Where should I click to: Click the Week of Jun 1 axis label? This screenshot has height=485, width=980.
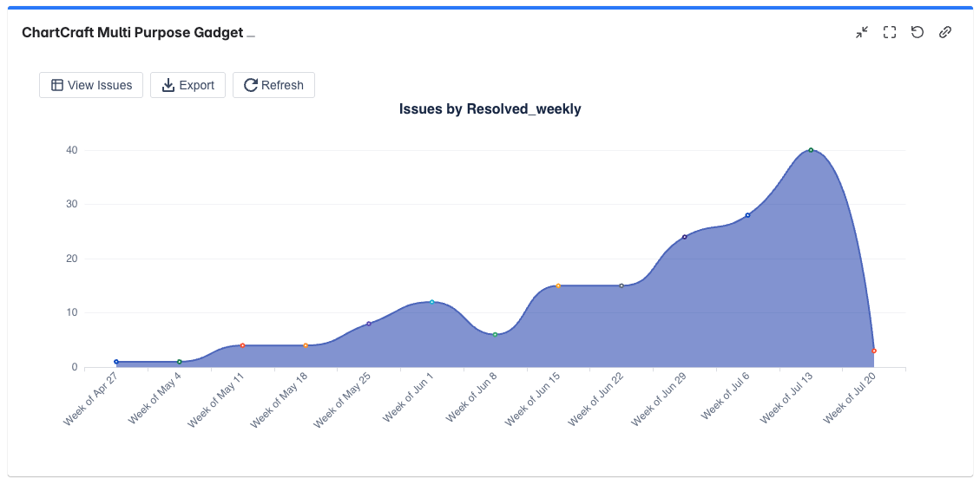click(x=408, y=397)
